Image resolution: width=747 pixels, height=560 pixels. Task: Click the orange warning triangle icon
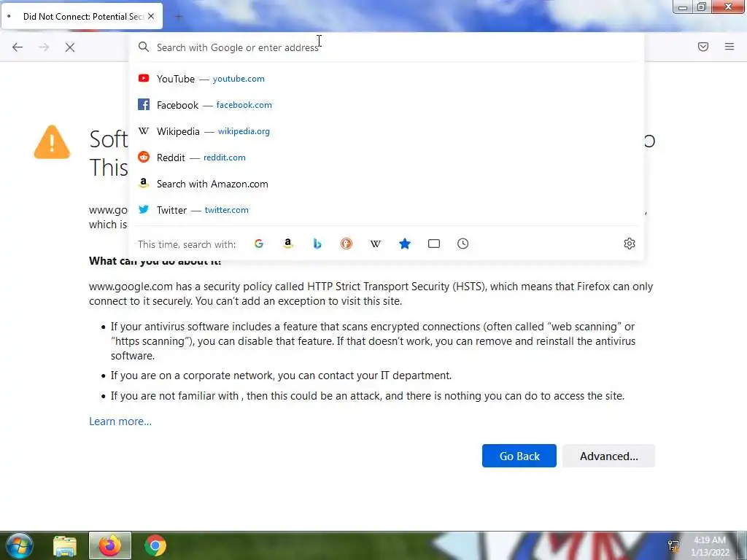pyautogui.click(x=52, y=142)
